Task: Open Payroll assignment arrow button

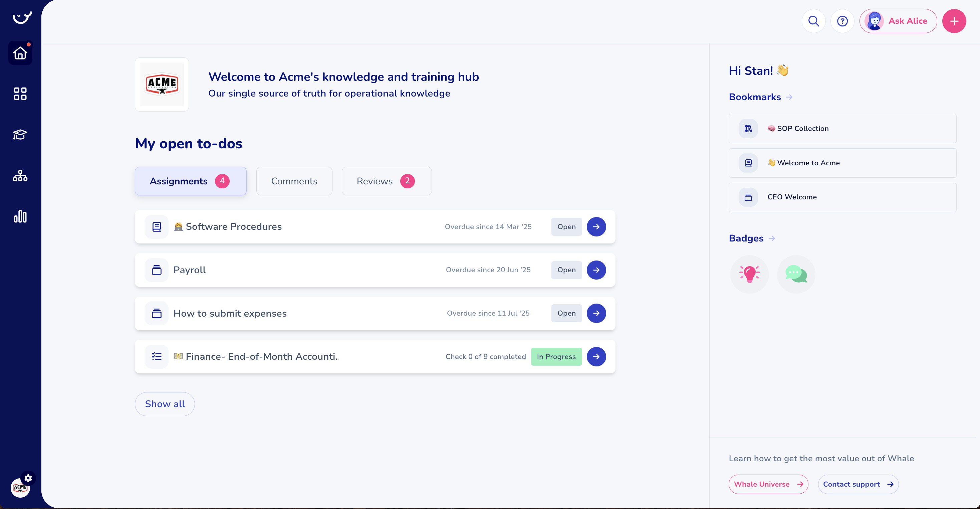Action: coord(596,270)
